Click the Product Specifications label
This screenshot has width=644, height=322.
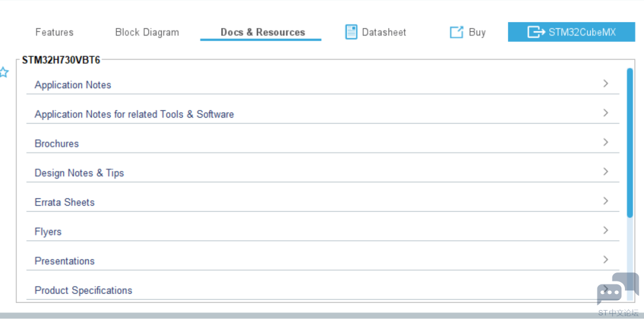pyautogui.click(x=83, y=290)
